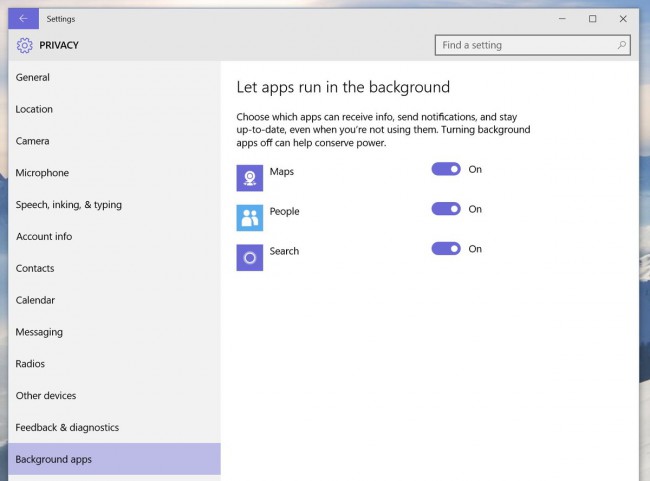
Task: Turn off the Maps background toggle
Action: coord(446,169)
